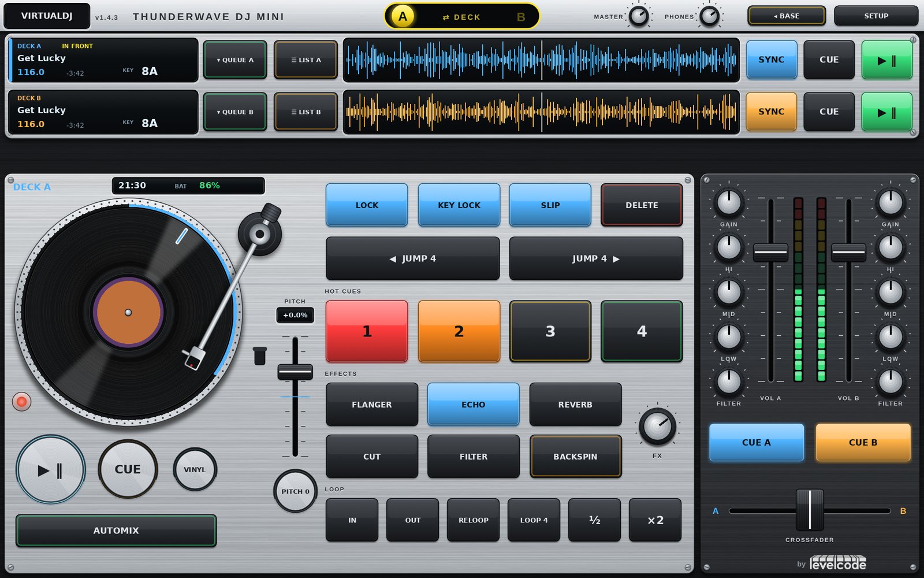924x578 pixels.
Task: Toggle the Echo effect
Action: tap(474, 405)
